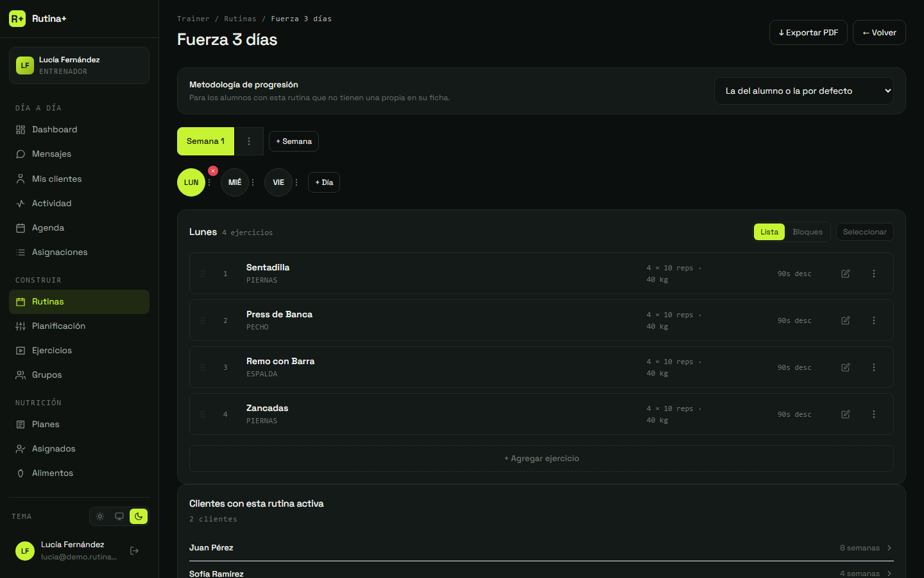Screen dimensions: 924x578
Task: Remove Monday with the red X badge
Action: click(x=213, y=171)
